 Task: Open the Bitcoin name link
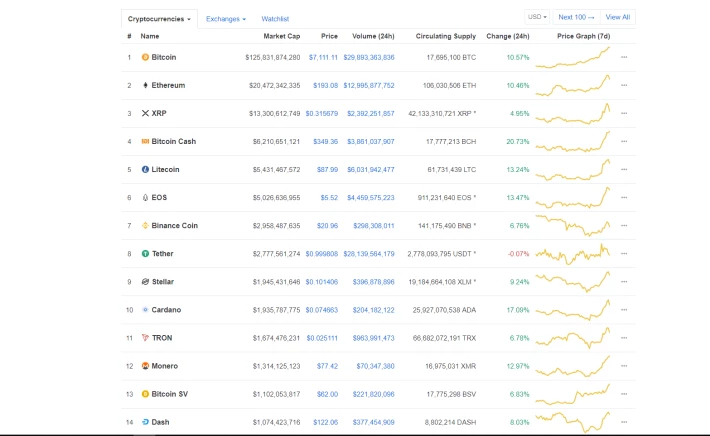pyautogui.click(x=163, y=57)
